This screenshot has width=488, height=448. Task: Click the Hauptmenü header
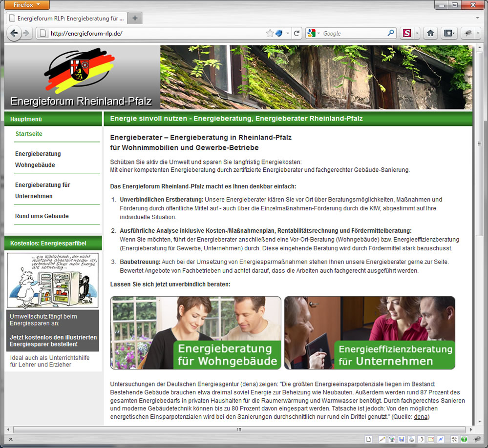click(53, 119)
